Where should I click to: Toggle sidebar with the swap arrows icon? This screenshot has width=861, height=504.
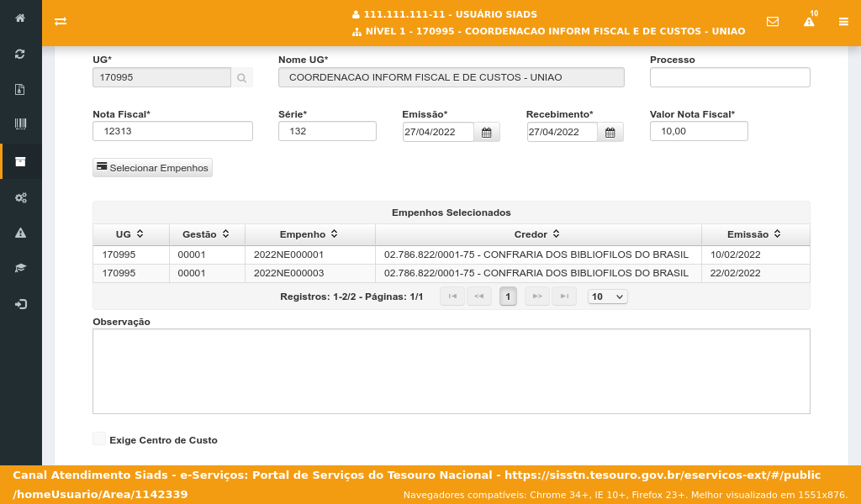pyautogui.click(x=61, y=21)
